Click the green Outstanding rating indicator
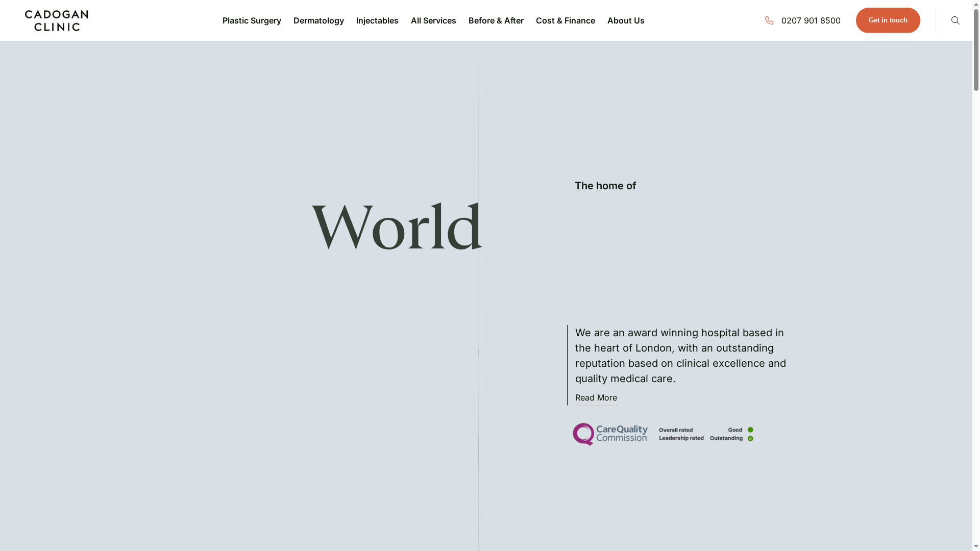The height and width of the screenshot is (551, 980). point(750,438)
